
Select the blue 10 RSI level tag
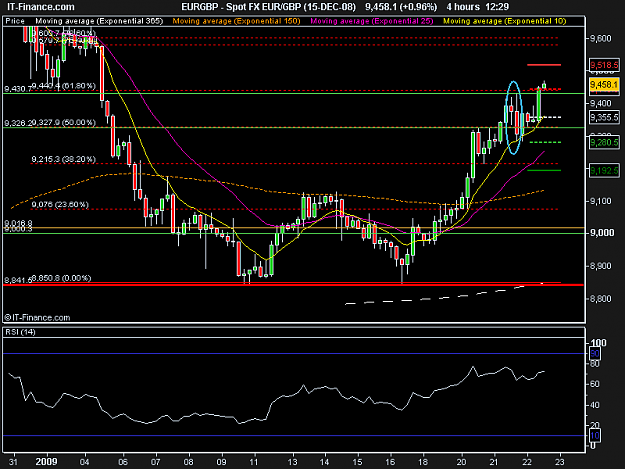pos(595,435)
